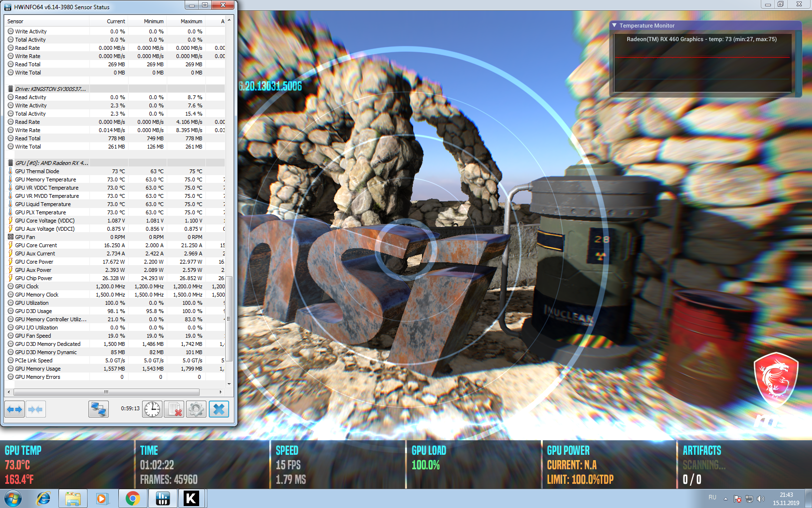Open the remote center network computers icon
The width and height of the screenshot is (812, 508).
point(99,409)
